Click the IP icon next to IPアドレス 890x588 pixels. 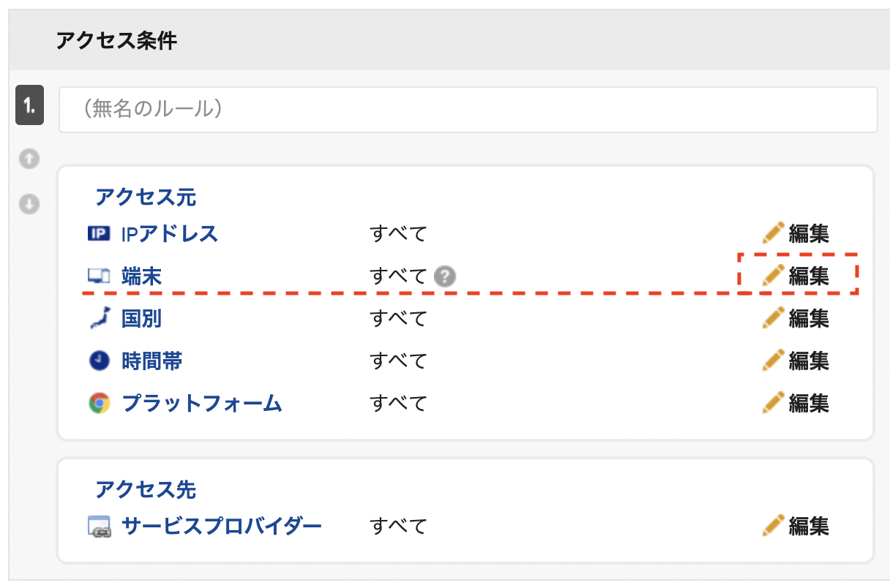click(x=99, y=234)
